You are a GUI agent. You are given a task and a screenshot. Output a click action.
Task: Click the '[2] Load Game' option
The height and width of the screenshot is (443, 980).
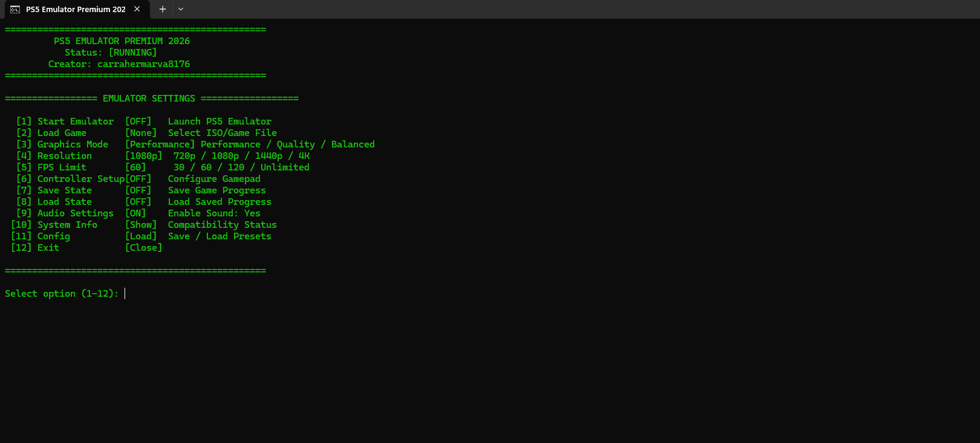click(51, 133)
